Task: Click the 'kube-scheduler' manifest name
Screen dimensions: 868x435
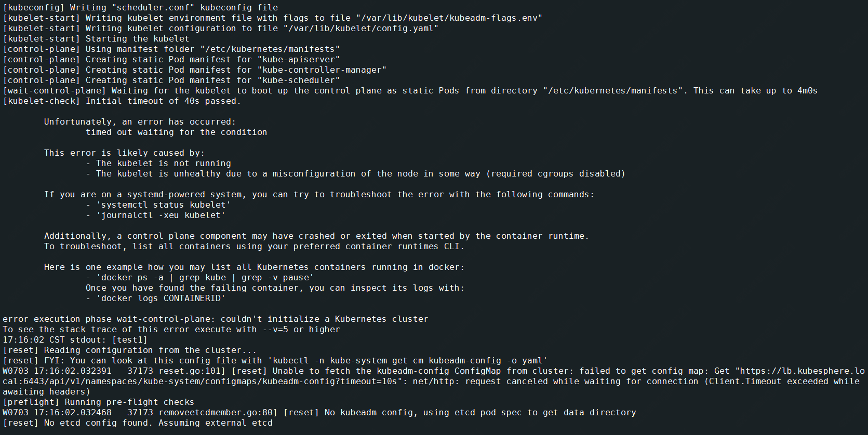Action: point(299,80)
